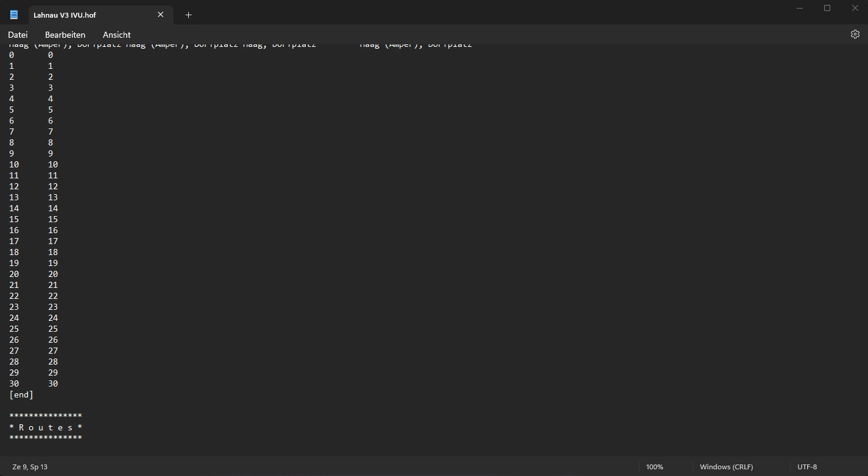Open the Datei menu
This screenshot has width=868, height=476.
point(18,35)
